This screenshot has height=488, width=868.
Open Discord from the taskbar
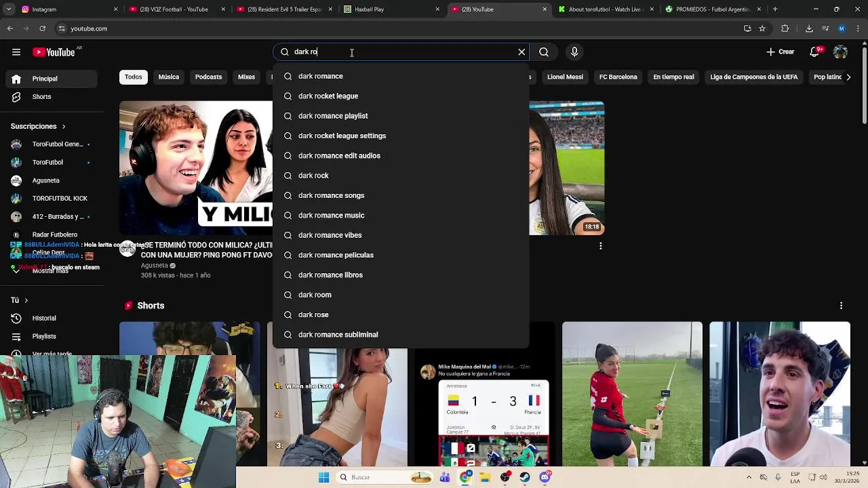click(x=545, y=477)
